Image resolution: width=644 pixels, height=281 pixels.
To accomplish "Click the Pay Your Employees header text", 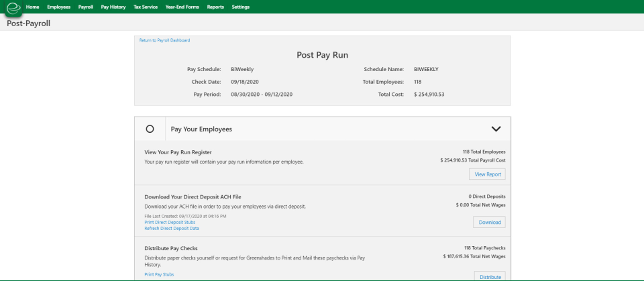I will click(201, 129).
